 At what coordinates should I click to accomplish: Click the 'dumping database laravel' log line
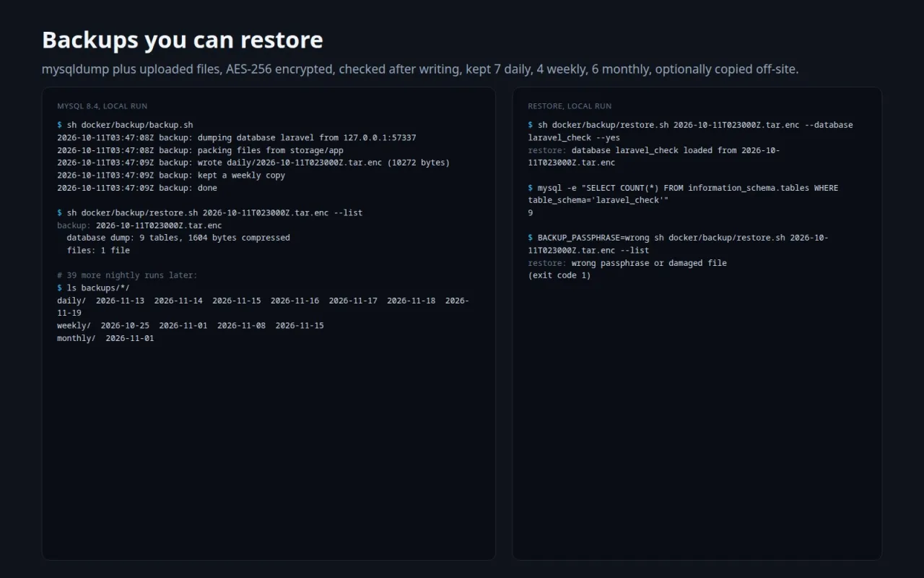pyautogui.click(x=237, y=137)
